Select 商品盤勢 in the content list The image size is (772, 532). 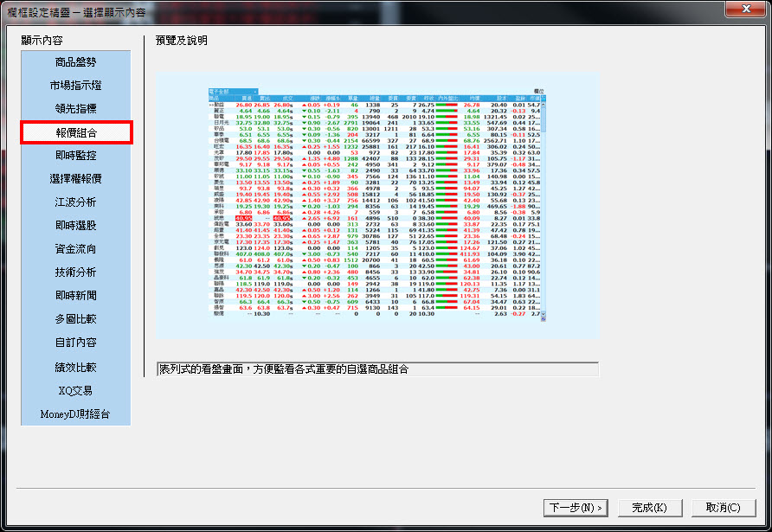75,62
